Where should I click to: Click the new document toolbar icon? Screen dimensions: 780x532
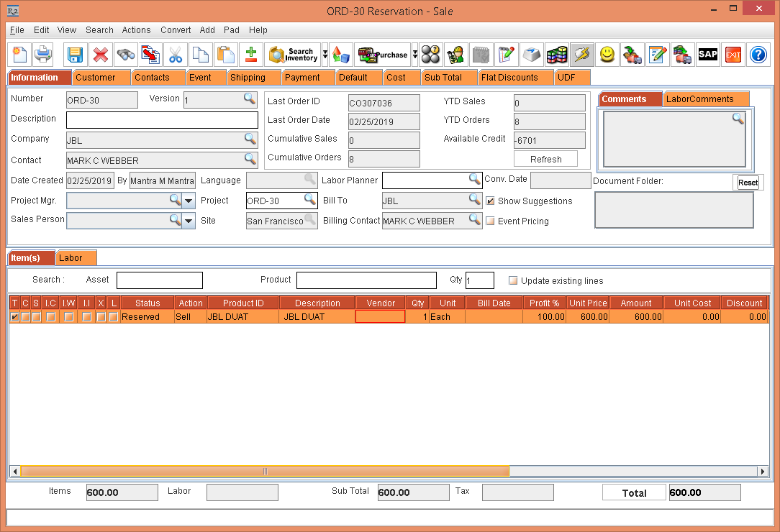coord(20,54)
